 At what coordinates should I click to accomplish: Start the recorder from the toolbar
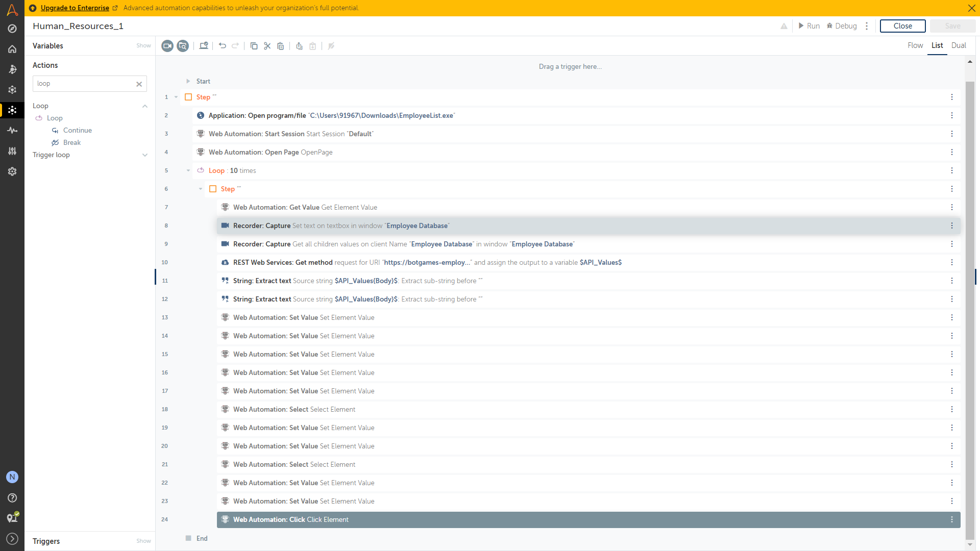(x=167, y=46)
